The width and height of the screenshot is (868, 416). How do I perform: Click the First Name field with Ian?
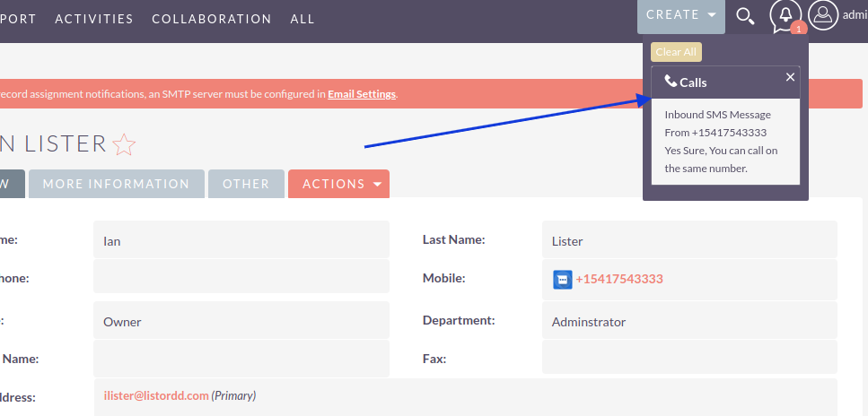coord(241,239)
